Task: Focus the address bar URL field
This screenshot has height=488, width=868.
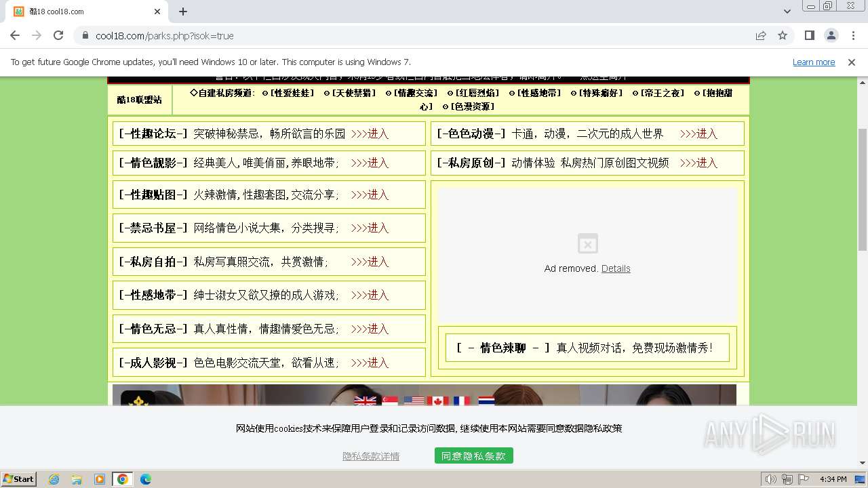Action: point(420,35)
